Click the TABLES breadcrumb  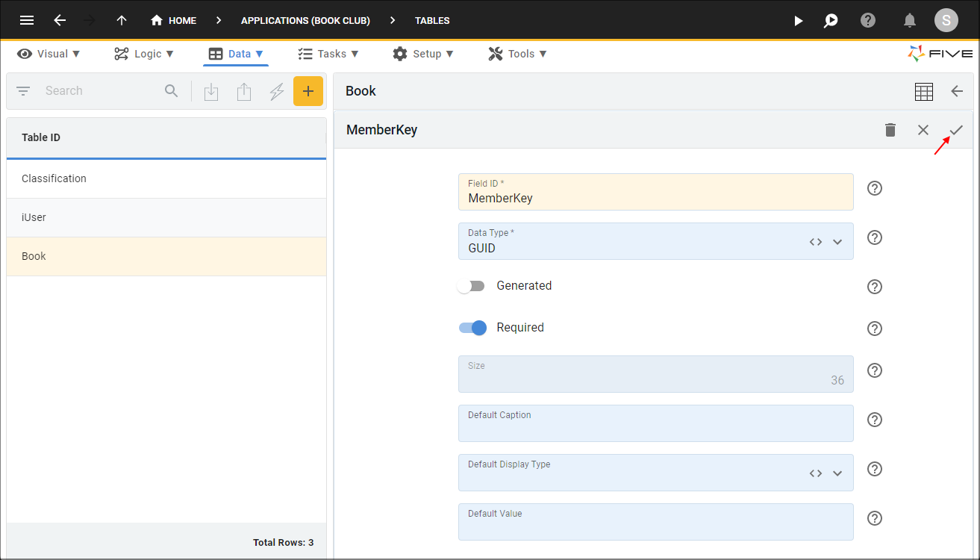432,21
